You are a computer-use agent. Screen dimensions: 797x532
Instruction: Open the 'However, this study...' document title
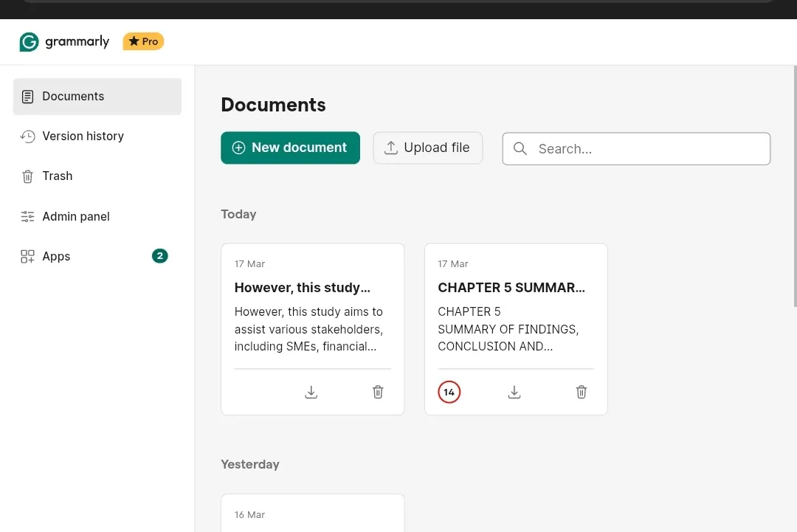[303, 288]
